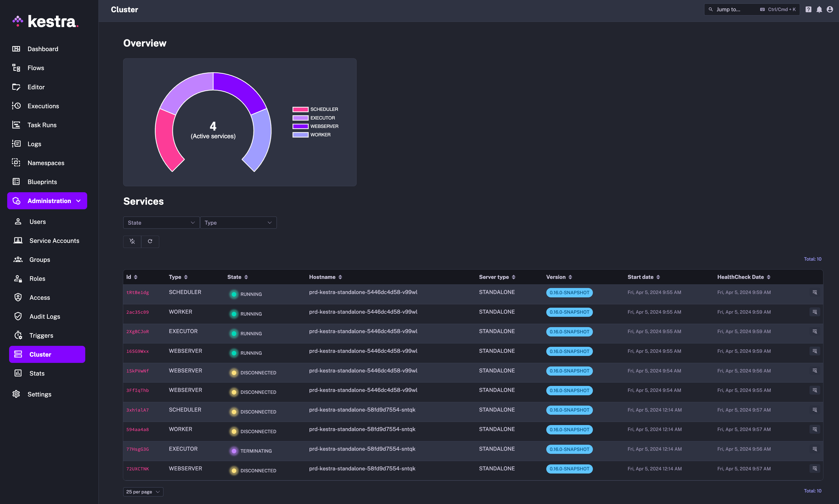View details icon for tRtBe1dg row
This screenshot has width=839, height=504.
pyautogui.click(x=815, y=292)
